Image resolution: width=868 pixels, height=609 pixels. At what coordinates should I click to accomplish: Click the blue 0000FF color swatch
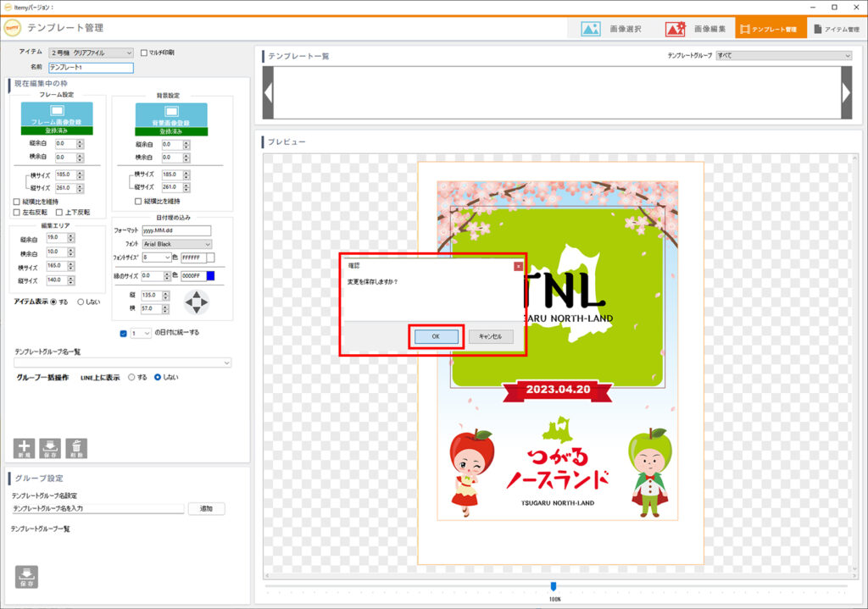pyautogui.click(x=210, y=275)
